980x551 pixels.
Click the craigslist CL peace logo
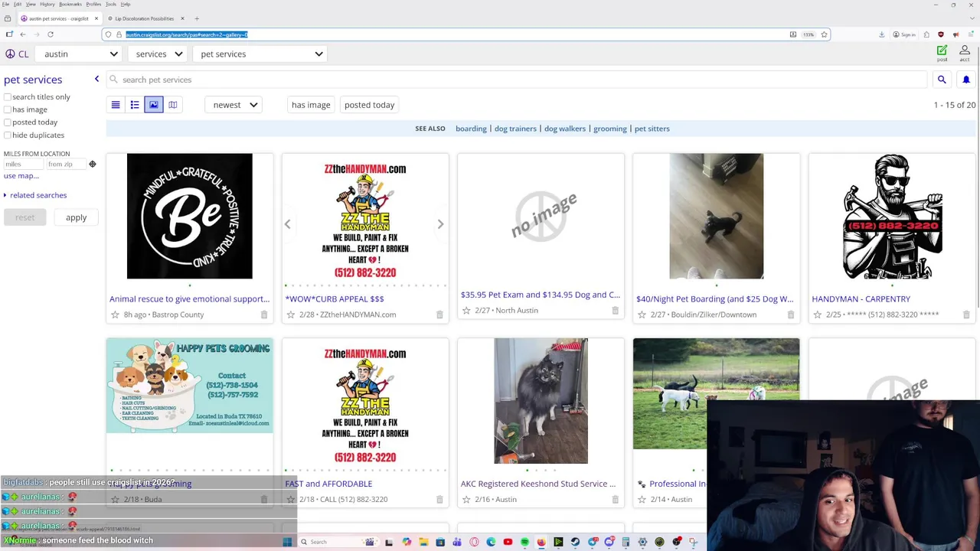[x=16, y=54]
